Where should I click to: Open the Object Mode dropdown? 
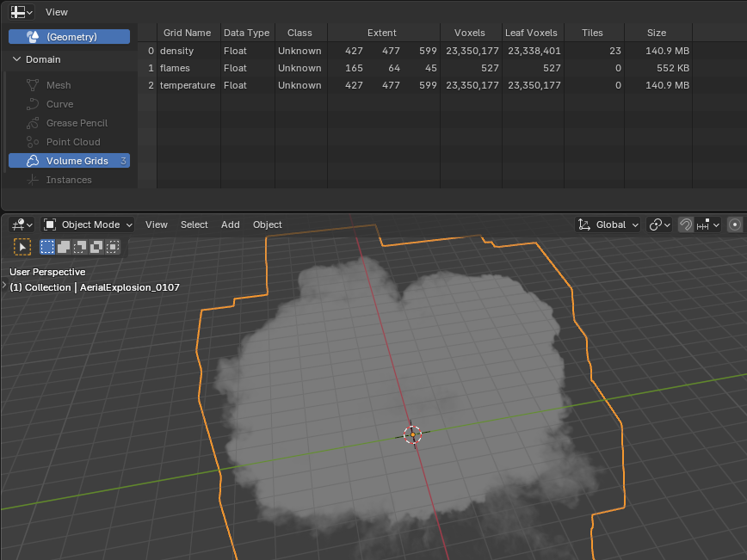[89, 225]
